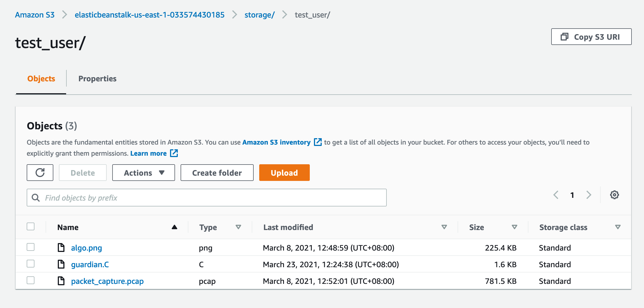Go to previous page arrow
644x308 pixels.
(x=556, y=195)
